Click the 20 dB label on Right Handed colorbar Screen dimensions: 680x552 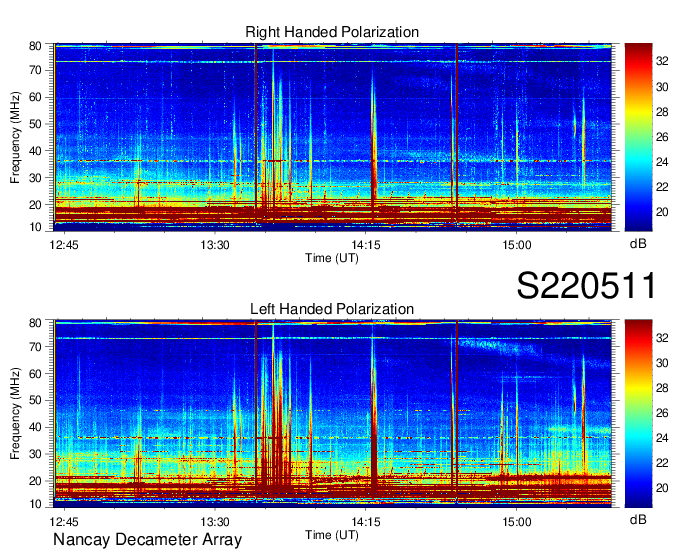[662, 212]
